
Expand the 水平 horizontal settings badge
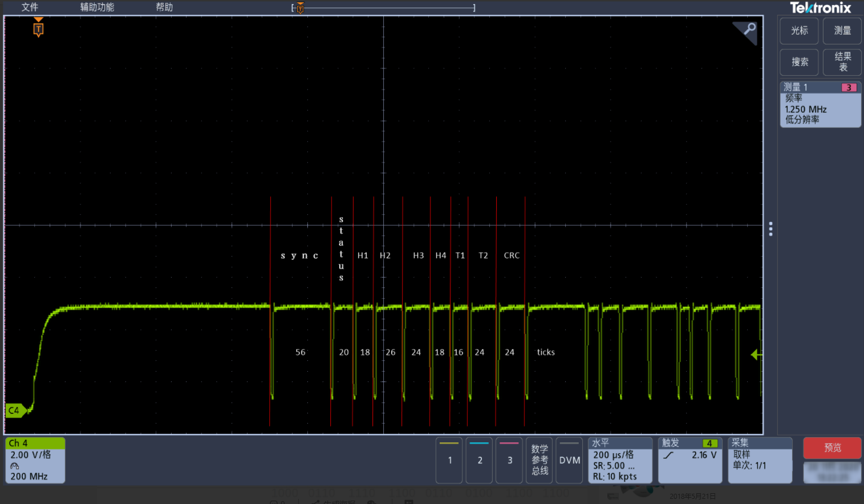(x=619, y=460)
